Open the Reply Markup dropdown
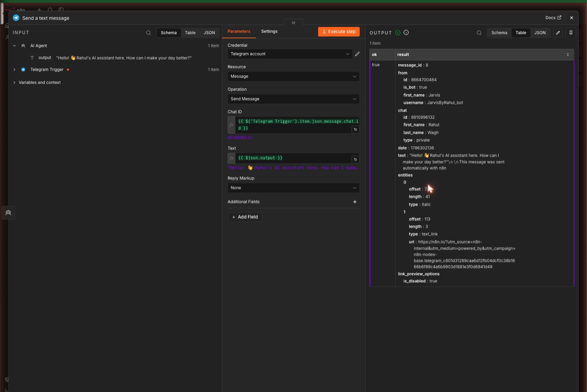Screen dimensions: 587x392 tap(293, 188)
